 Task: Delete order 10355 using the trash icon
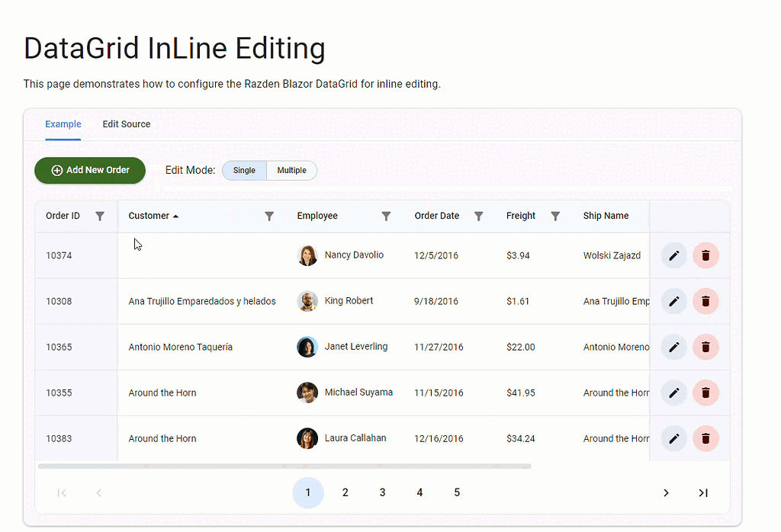point(705,393)
